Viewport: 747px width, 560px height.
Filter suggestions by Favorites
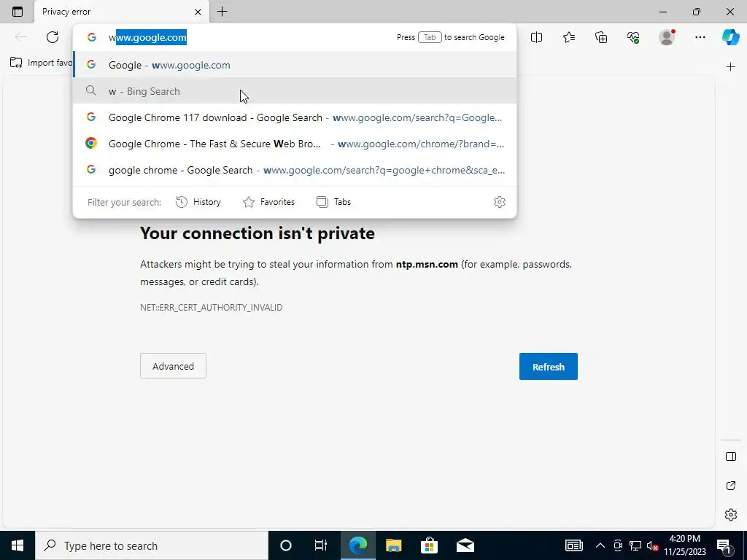point(268,202)
